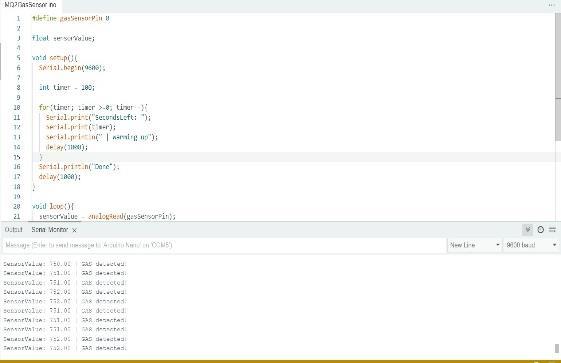Click the 'void loop(){' line

coord(53,206)
